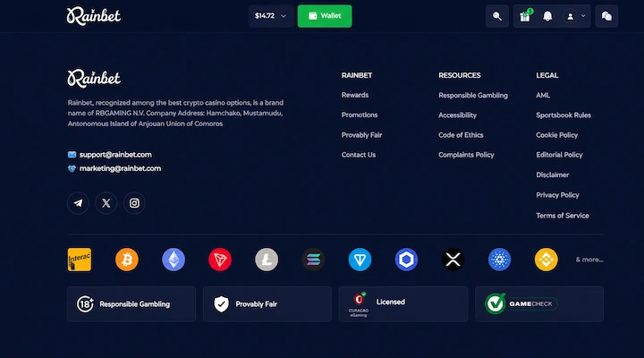
Task: Select the Solana coin icon
Action: pyautogui.click(x=313, y=260)
